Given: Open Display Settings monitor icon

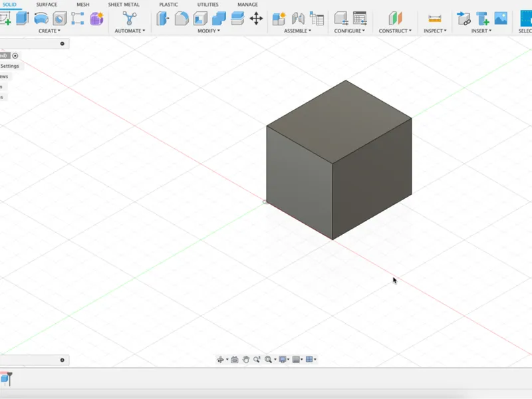Looking at the screenshot, I should coord(282,359).
